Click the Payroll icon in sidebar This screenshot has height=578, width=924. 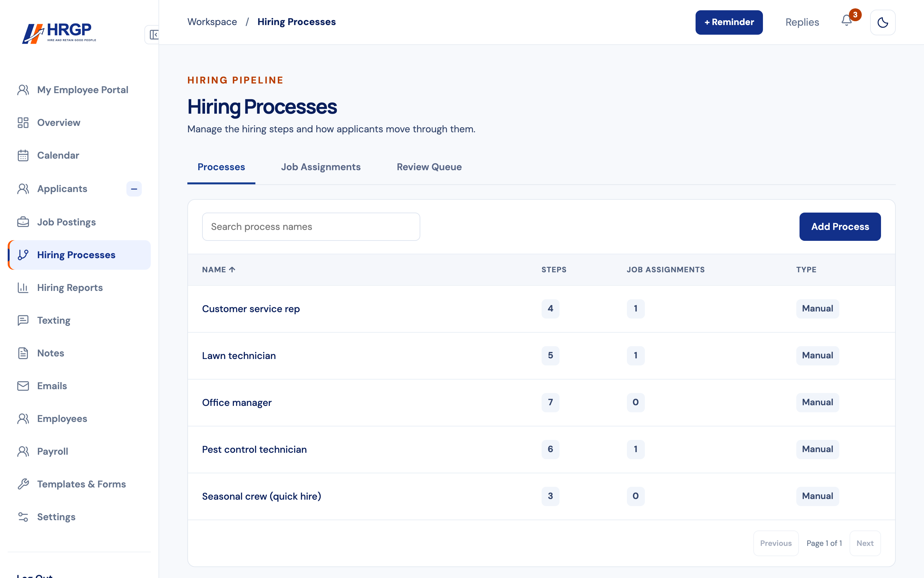[23, 451]
